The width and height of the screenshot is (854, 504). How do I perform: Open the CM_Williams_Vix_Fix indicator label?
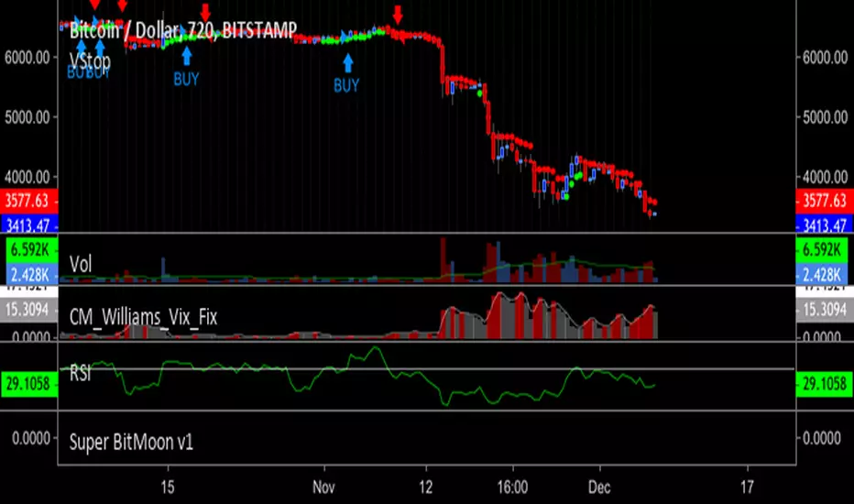(x=143, y=316)
